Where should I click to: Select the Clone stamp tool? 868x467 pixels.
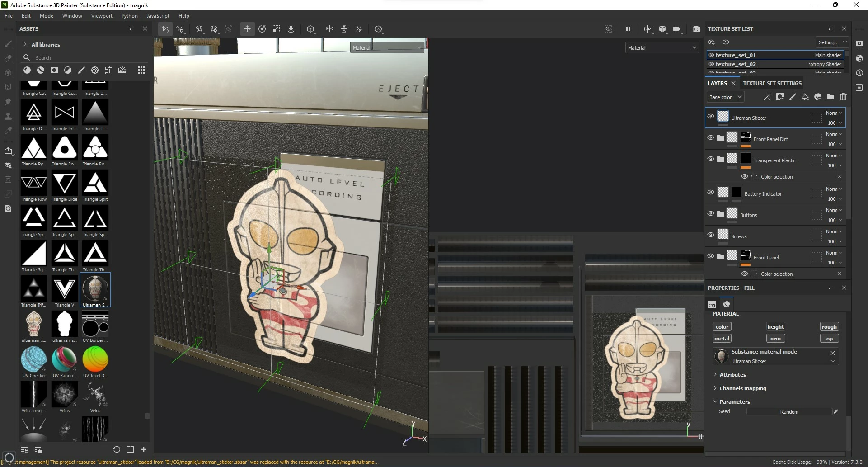8,116
